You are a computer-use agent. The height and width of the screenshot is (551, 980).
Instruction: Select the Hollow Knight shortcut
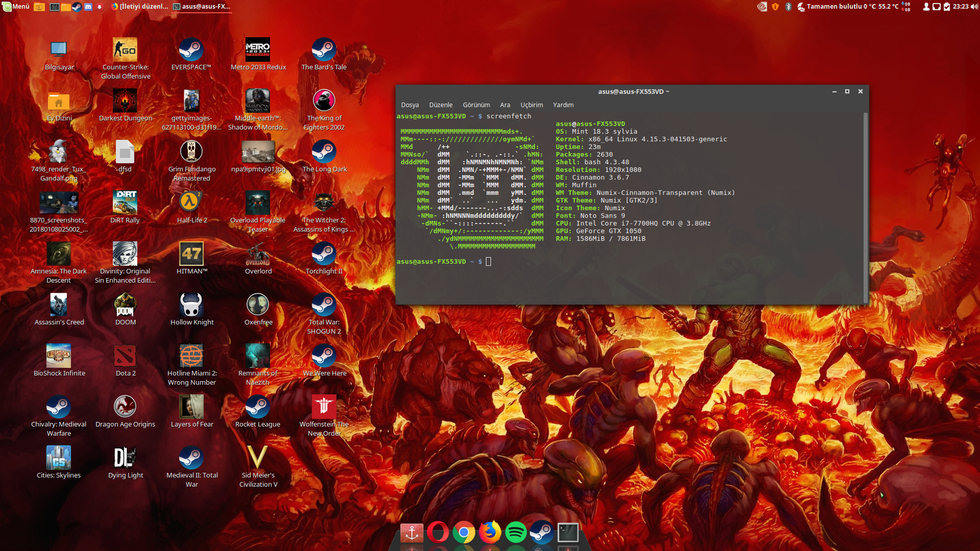point(191,310)
